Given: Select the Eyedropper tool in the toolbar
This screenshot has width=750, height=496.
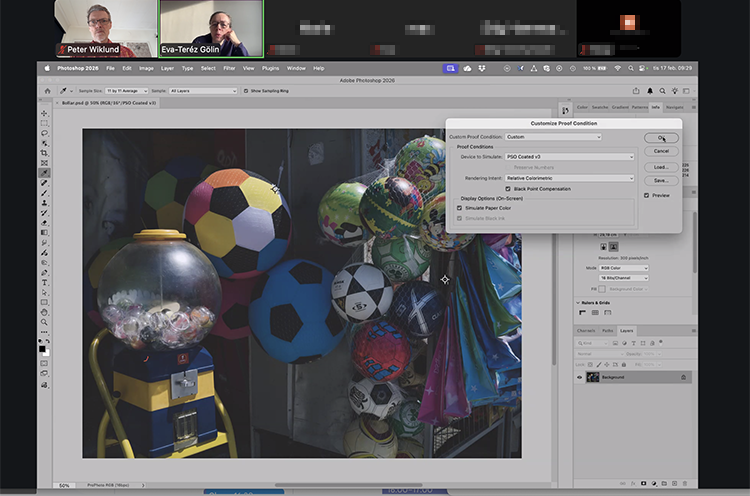Looking at the screenshot, I should pyautogui.click(x=44, y=172).
